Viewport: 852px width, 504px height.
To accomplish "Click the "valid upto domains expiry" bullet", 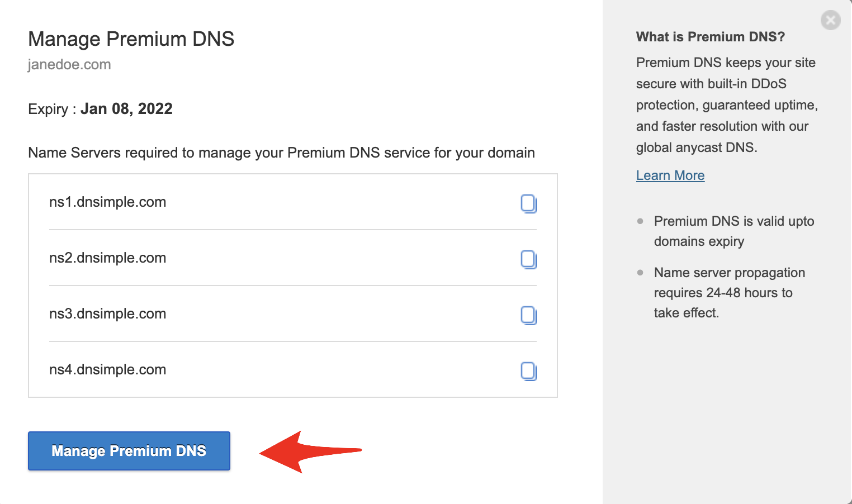I will [733, 231].
